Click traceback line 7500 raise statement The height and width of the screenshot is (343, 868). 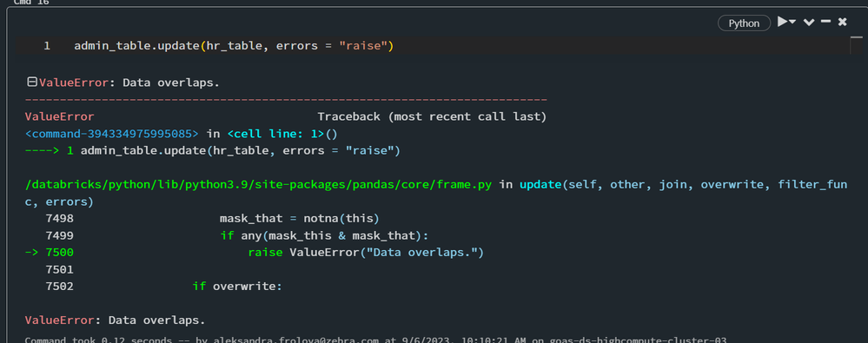coord(366,253)
